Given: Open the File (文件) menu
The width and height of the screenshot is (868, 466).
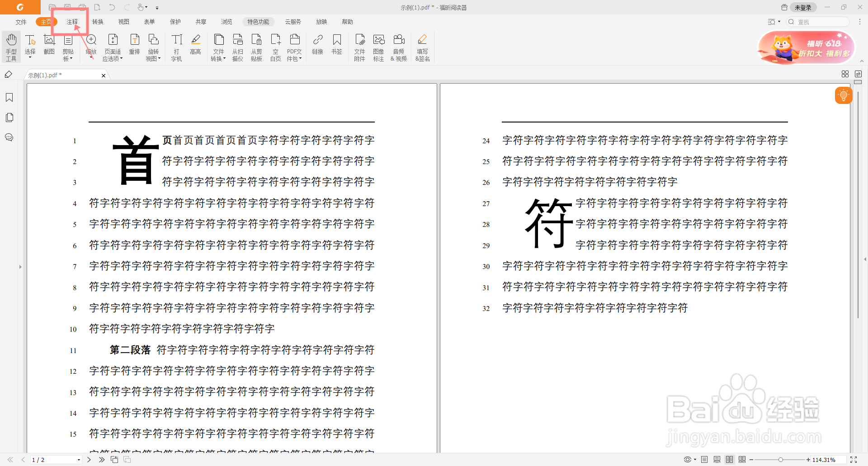Looking at the screenshot, I should point(21,22).
